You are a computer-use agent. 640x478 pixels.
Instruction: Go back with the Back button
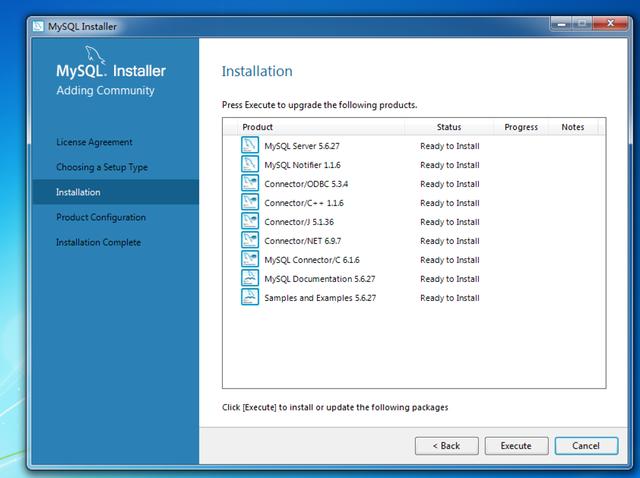tap(447, 446)
